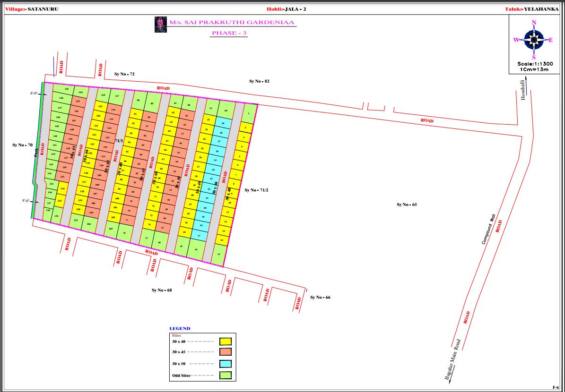Screen dimensions: 565x392
Task: Click the green Odd Sites legend swatch
Action: pos(226,375)
